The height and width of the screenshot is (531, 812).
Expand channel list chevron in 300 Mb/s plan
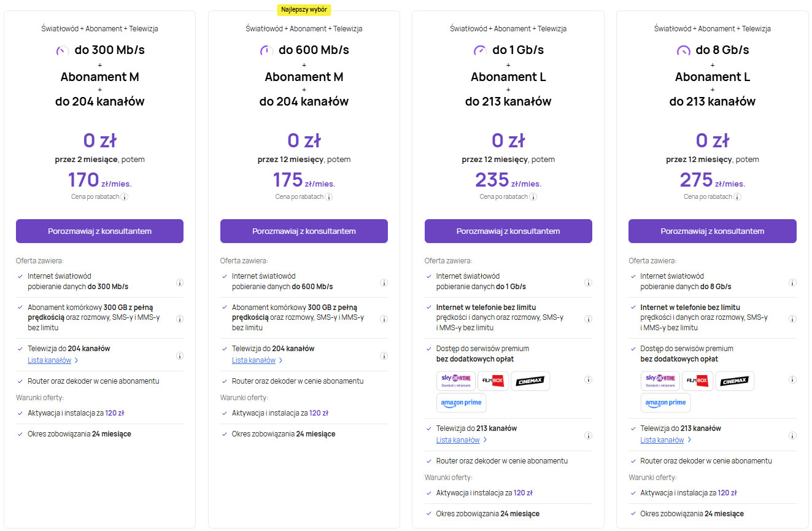tap(76, 360)
